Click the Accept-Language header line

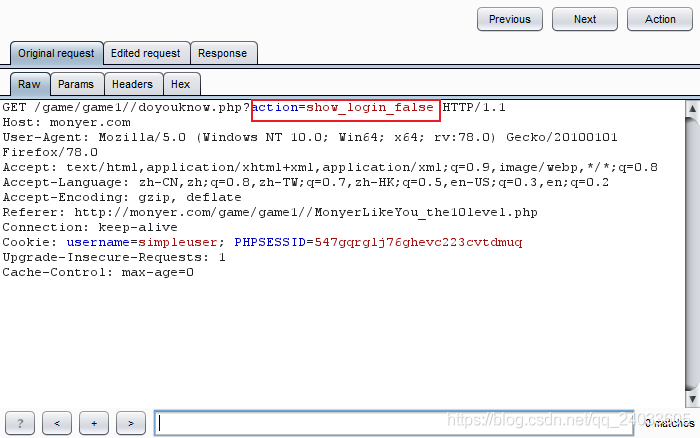click(x=306, y=182)
